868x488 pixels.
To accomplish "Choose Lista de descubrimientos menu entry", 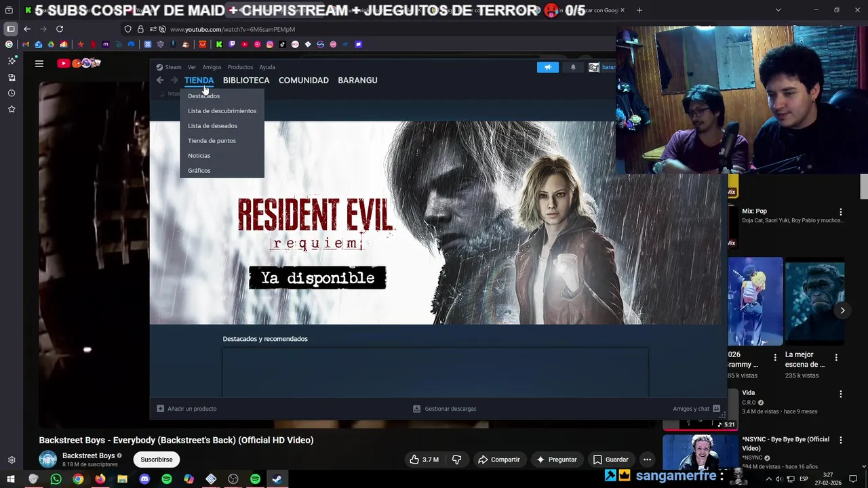I will [x=222, y=110].
